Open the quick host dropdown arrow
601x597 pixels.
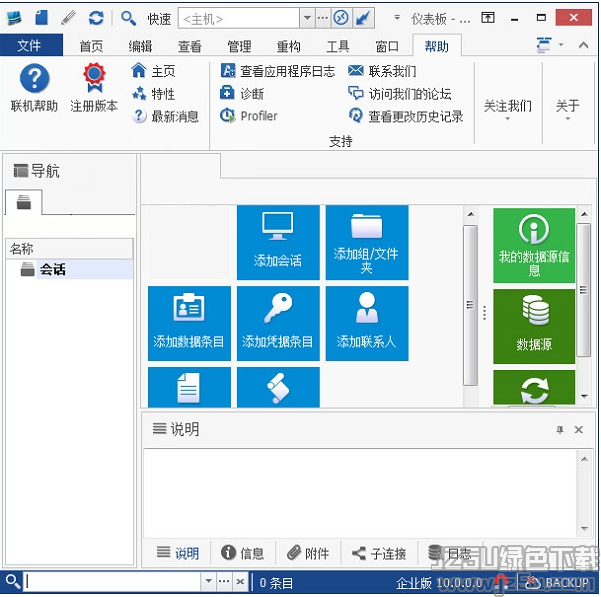(307, 18)
